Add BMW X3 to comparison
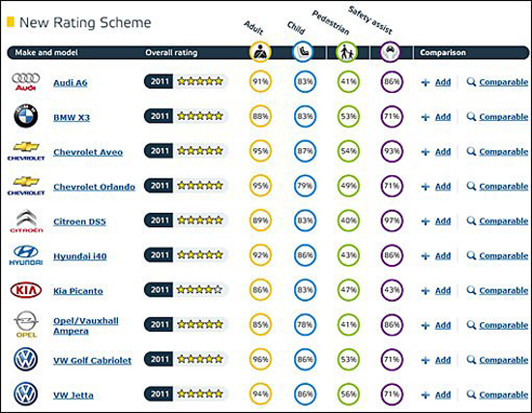 [x=436, y=117]
